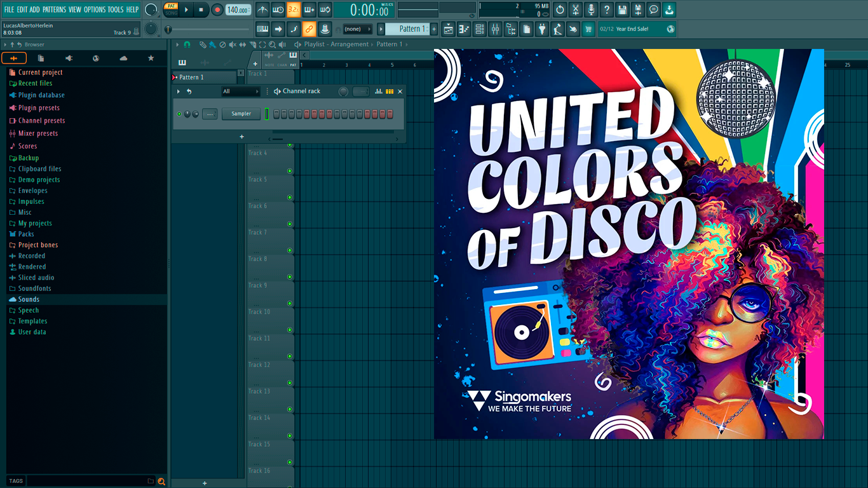Add new pattern with plus beside Pattern 1

click(x=434, y=29)
